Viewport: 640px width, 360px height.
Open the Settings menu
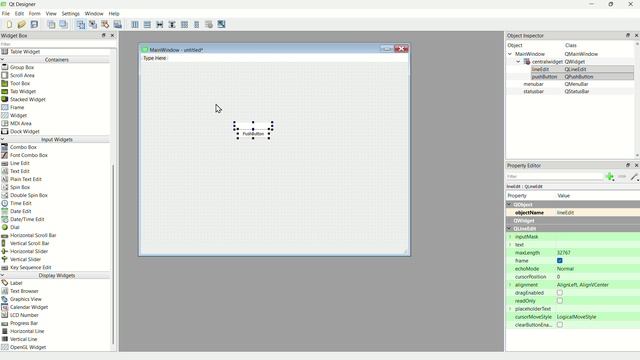pos(71,13)
